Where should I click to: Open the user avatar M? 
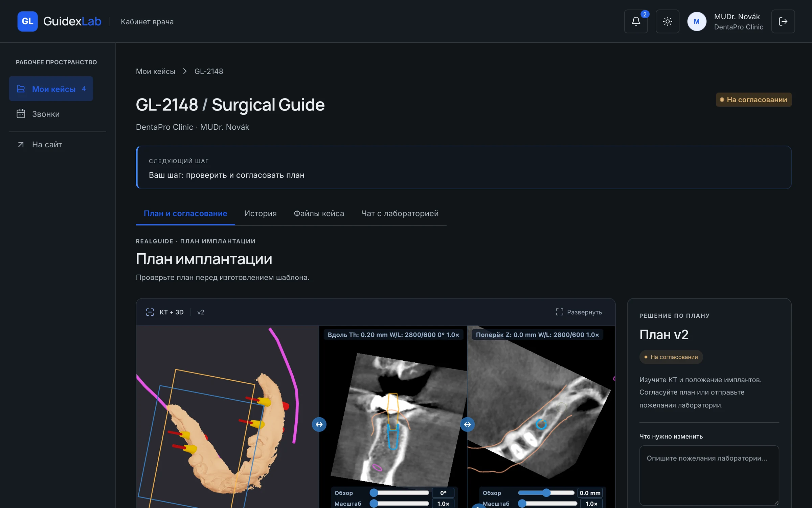pyautogui.click(x=697, y=21)
